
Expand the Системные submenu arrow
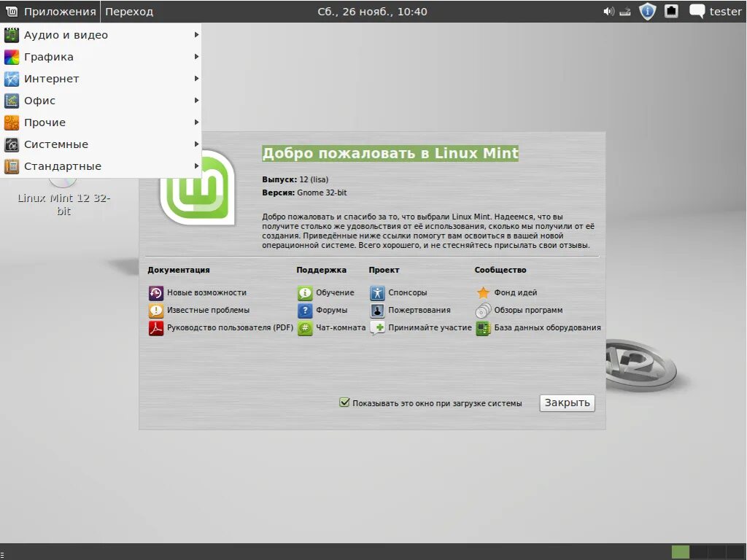click(x=196, y=144)
